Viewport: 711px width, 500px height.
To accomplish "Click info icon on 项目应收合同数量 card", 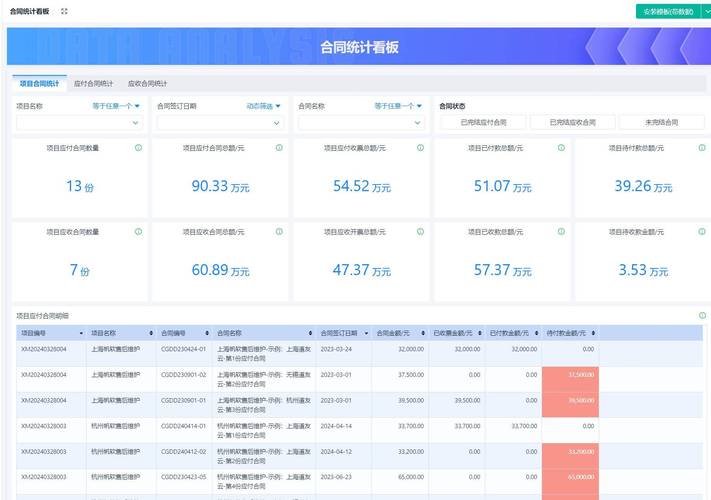I will (x=138, y=232).
